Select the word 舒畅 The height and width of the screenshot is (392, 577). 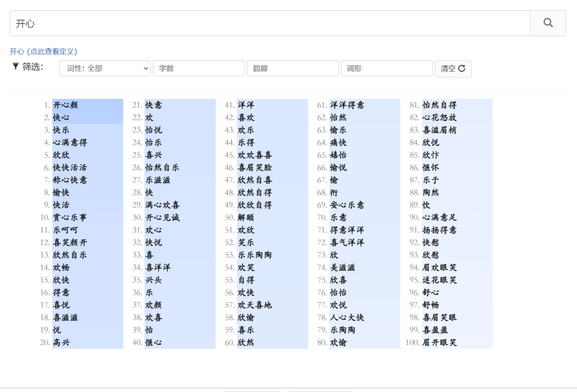coord(431,305)
